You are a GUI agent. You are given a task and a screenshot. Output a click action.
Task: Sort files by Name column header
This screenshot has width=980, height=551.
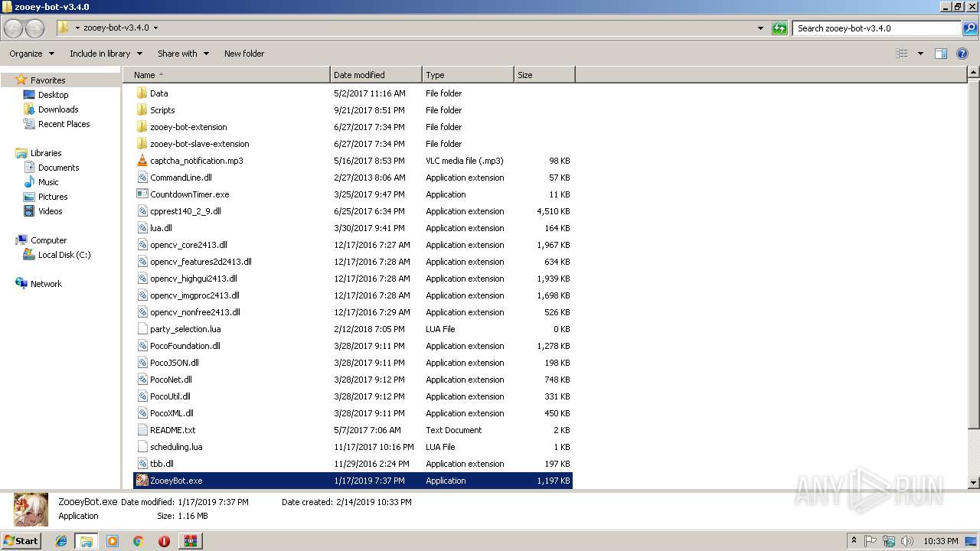click(226, 75)
